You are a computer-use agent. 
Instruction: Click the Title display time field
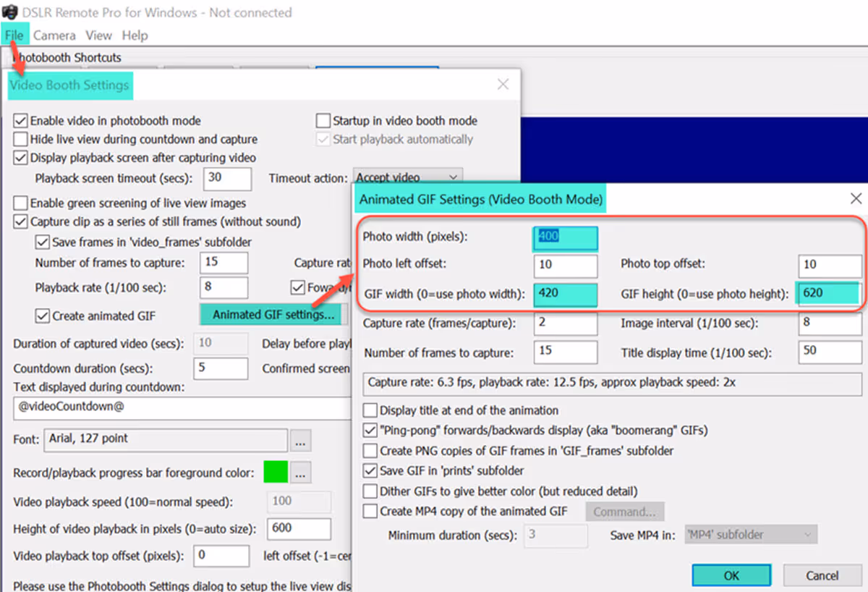[830, 352]
